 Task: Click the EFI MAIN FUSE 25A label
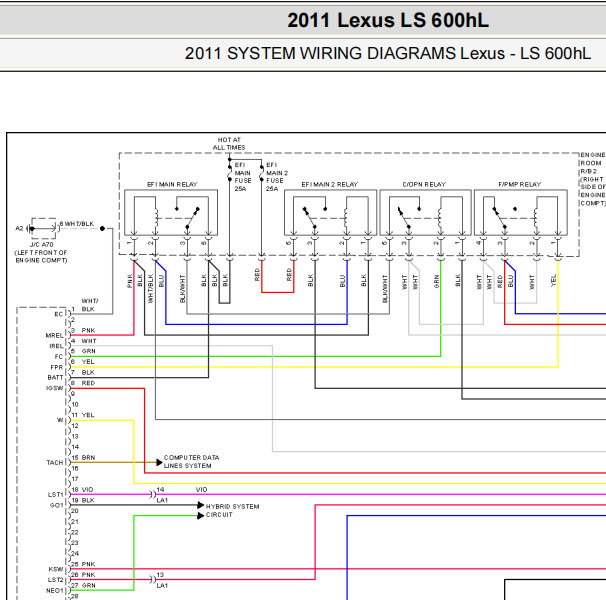(243, 177)
